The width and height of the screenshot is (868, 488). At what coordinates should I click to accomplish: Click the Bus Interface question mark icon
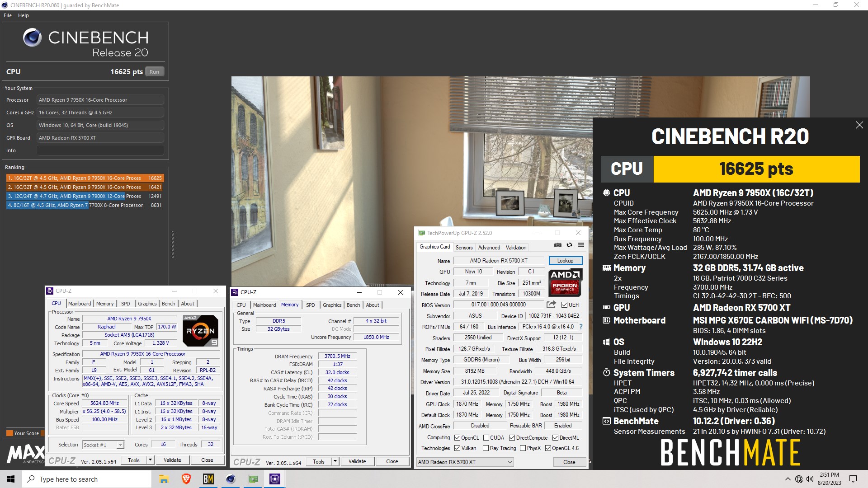581,327
